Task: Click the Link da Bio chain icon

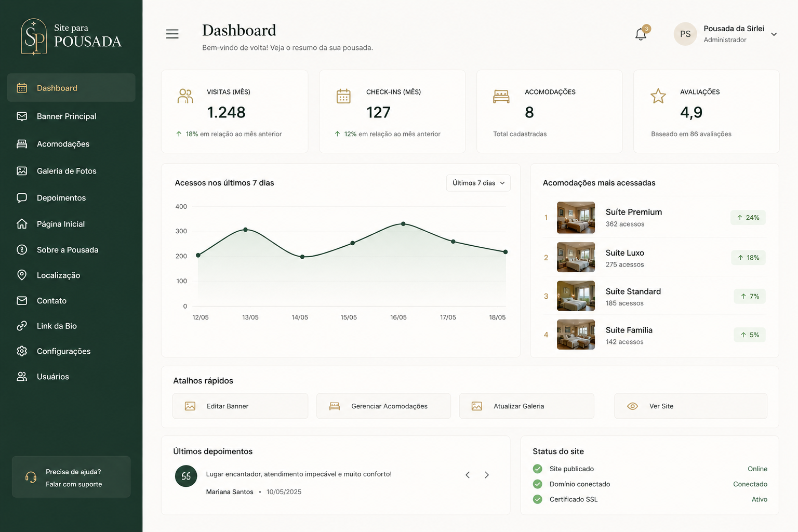Action: point(22,326)
